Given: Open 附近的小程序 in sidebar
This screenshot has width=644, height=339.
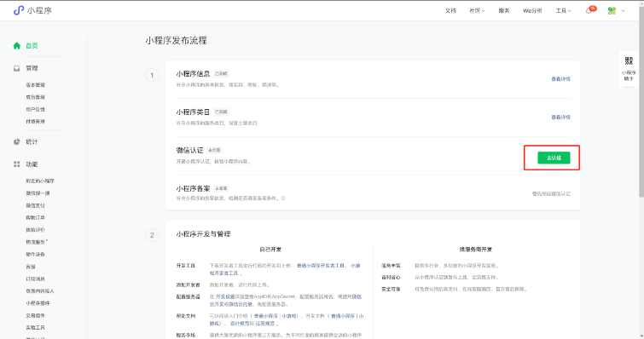Looking at the screenshot, I should point(40,181).
